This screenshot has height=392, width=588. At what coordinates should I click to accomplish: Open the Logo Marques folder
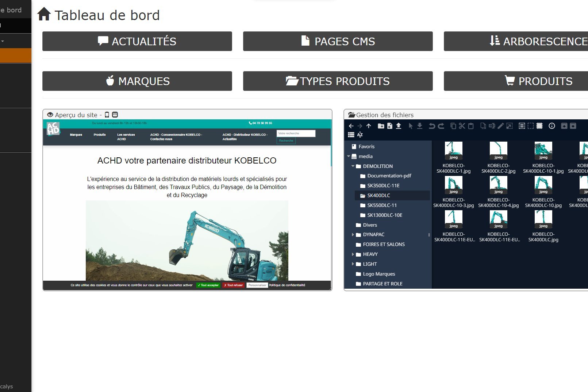click(379, 274)
